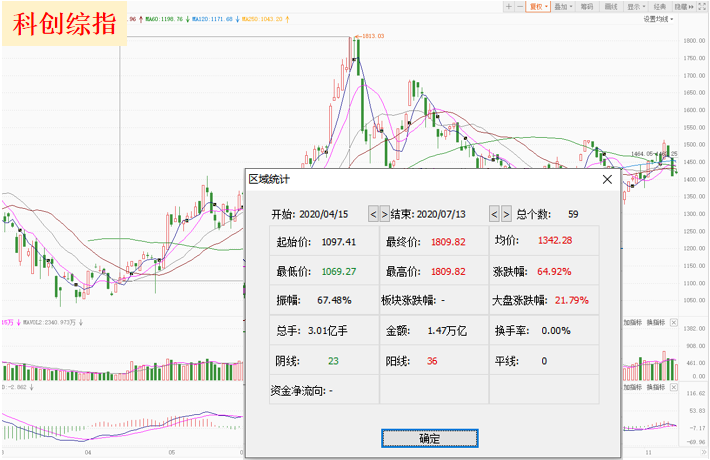The height and width of the screenshot is (460, 710).
Task: Open the 叠加 dropdown
Action: (563, 6)
